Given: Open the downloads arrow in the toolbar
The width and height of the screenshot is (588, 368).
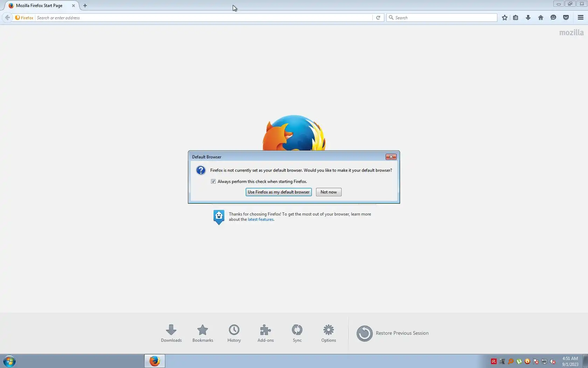Looking at the screenshot, I should tap(528, 18).
